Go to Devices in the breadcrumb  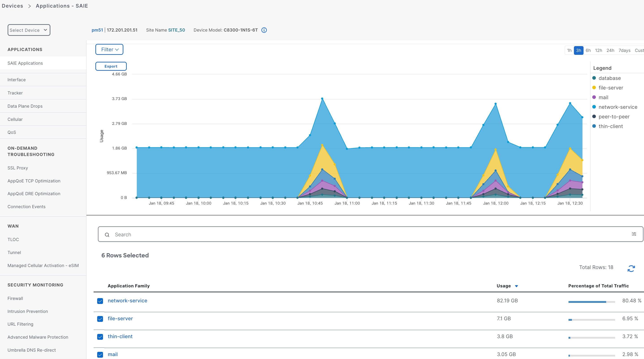(12, 6)
